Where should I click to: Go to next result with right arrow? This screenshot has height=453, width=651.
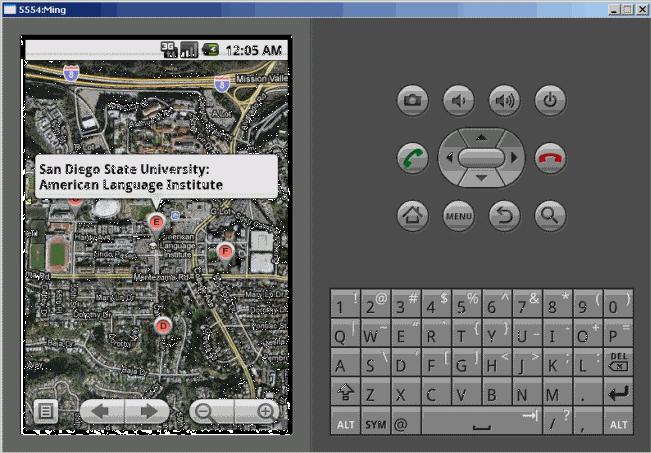pos(147,411)
